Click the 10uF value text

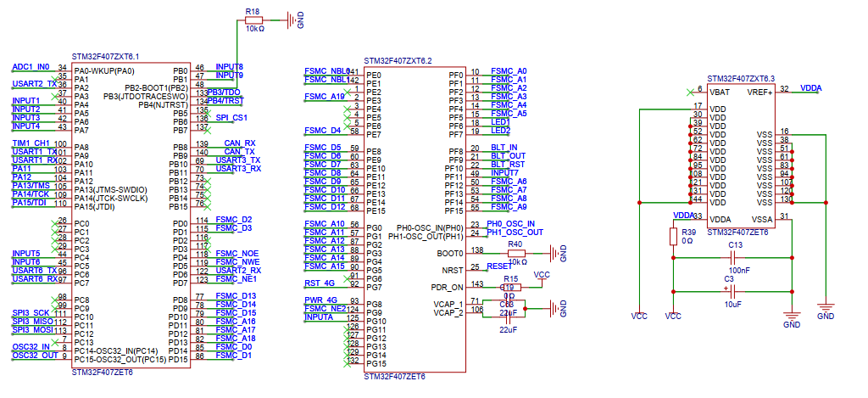pos(735,304)
